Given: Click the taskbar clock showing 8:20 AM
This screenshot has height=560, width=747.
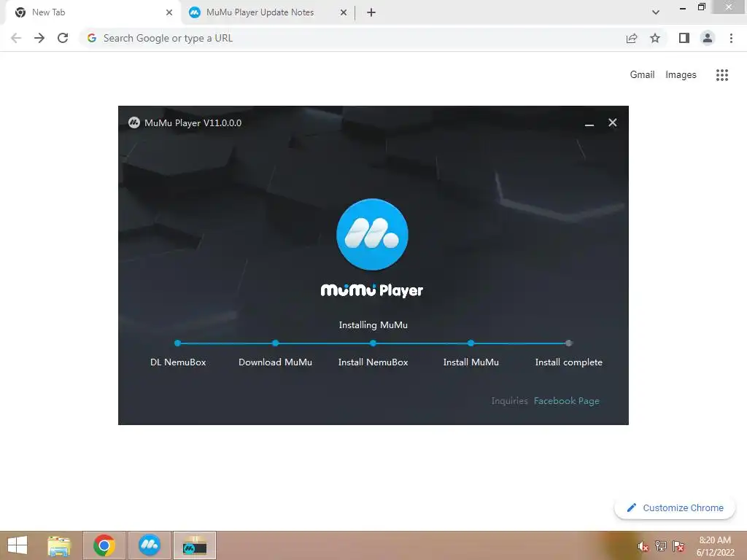Looking at the screenshot, I should [x=715, y=546].
